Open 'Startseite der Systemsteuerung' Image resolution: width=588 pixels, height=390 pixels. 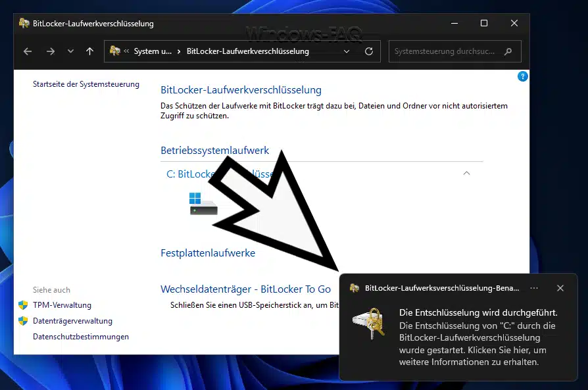[86, 84]
